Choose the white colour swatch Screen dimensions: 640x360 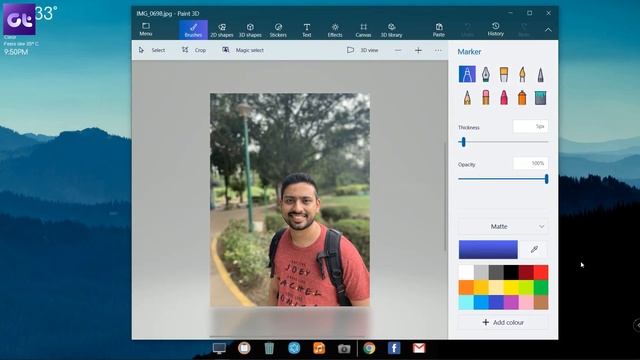[x=466, y=272]
